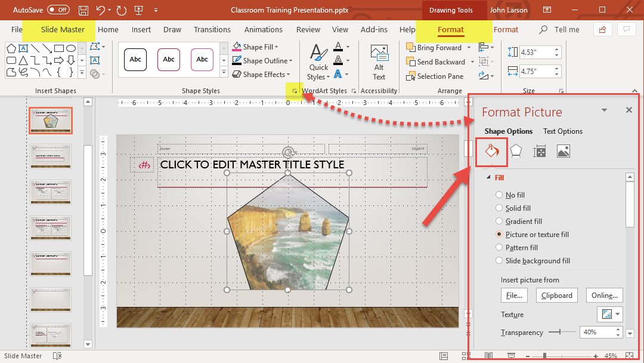Screen dimensions: 644x363
Task: Select the Solid fill radio option
Action: coord(499,208)
